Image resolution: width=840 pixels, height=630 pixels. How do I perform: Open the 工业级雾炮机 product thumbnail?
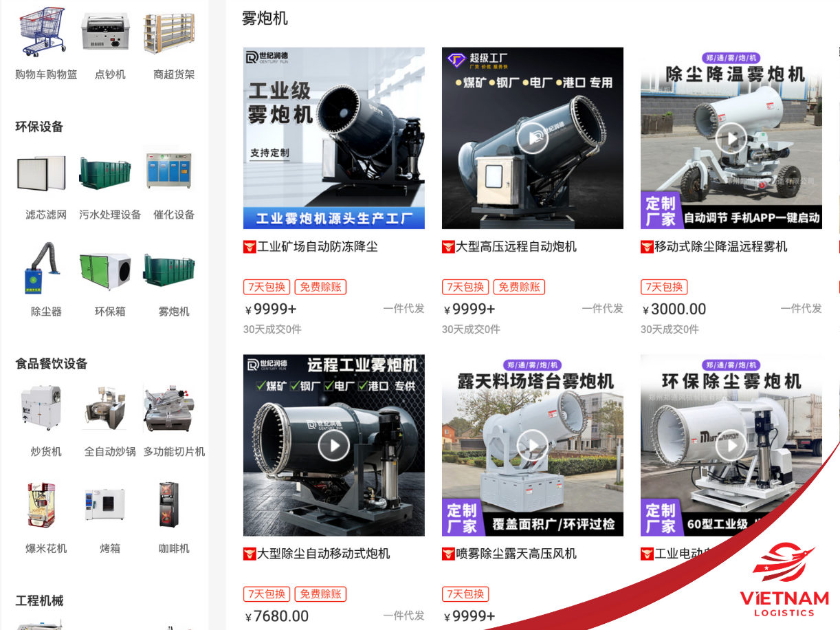click(333, 138)
